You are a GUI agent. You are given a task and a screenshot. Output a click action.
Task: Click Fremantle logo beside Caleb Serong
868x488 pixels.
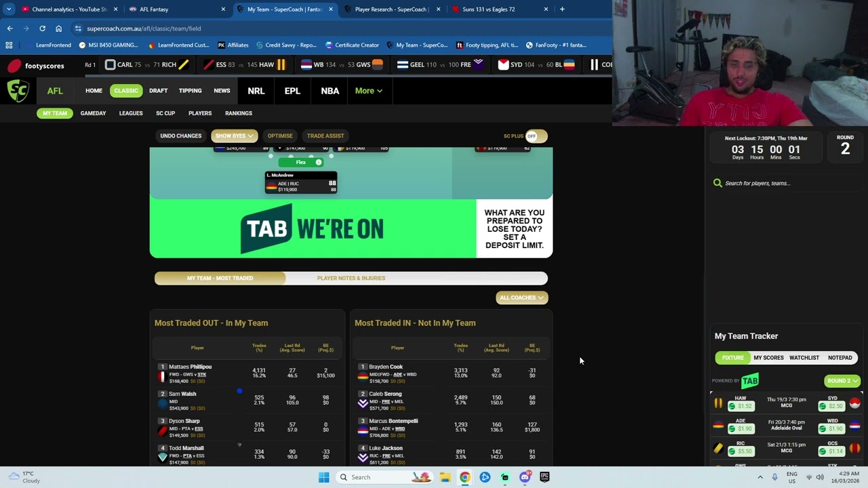pyautogui.click(x=363, y=403)
